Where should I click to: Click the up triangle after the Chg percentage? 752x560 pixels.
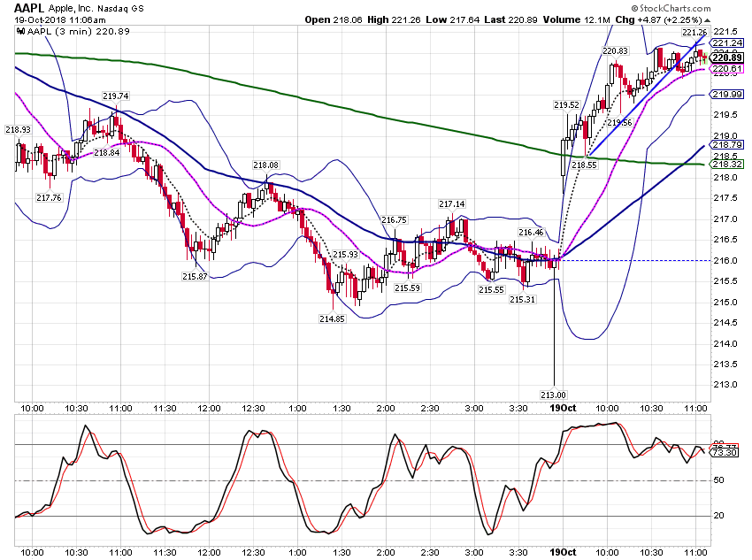tap(708, 20)
